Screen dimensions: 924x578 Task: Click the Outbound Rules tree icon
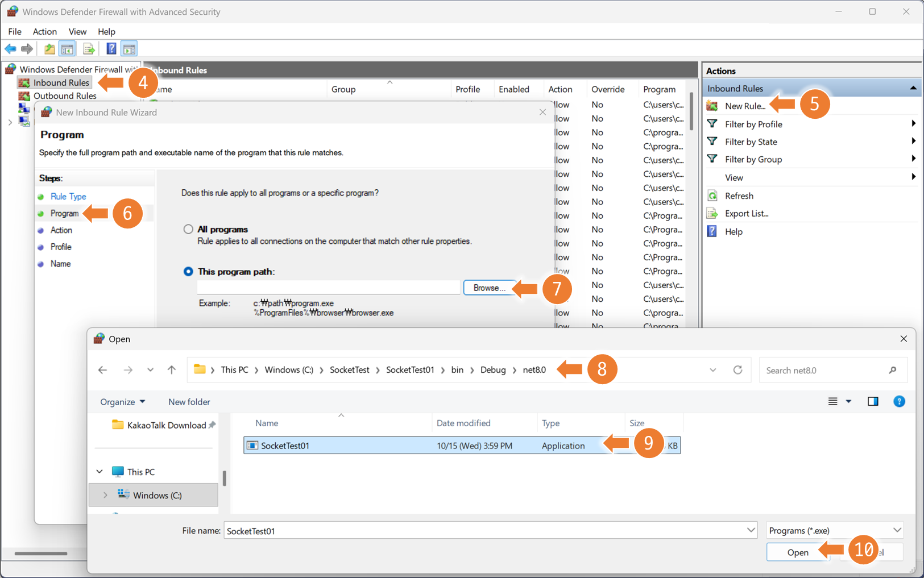click(24, 95)
